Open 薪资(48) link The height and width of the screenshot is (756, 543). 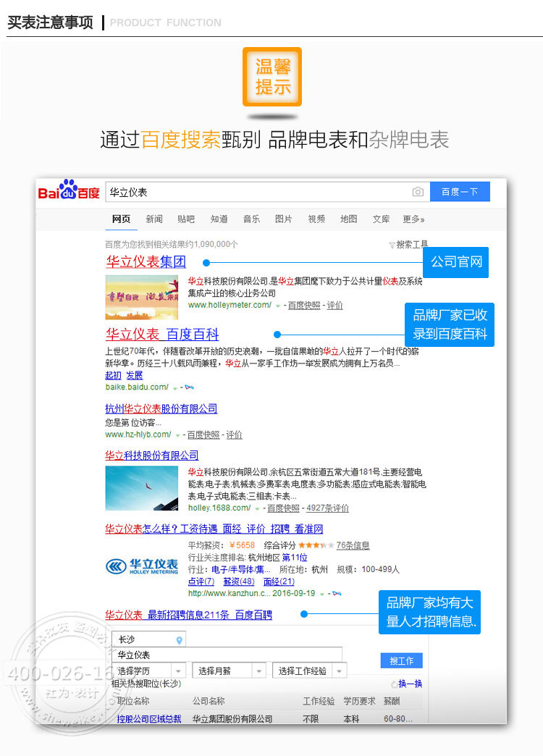(x=239, y=581)
